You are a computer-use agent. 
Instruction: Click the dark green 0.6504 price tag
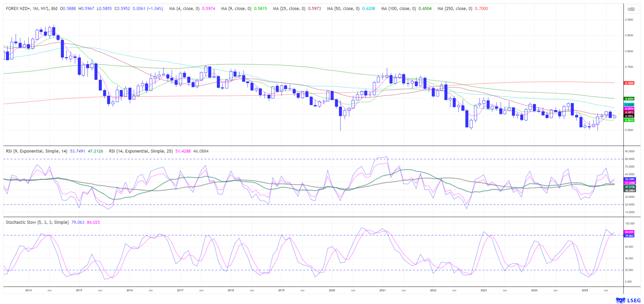pyautogui.click(x=629, y=99)
